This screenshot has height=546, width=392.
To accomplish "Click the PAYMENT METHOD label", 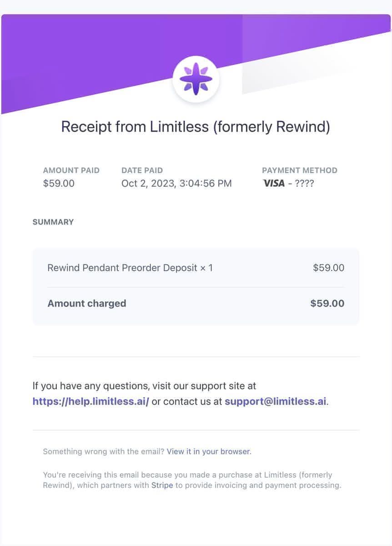I will tap(299, 170).
